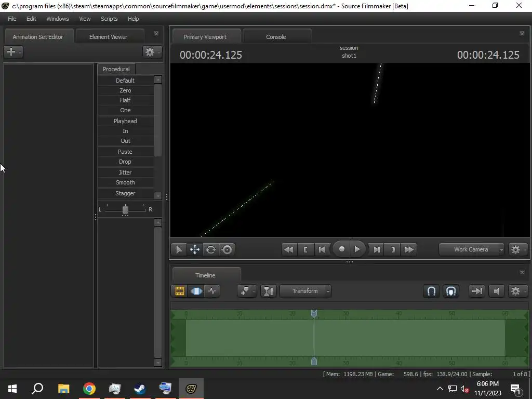Apply the Half preset
532x399 pixels.
click(125, 100)
